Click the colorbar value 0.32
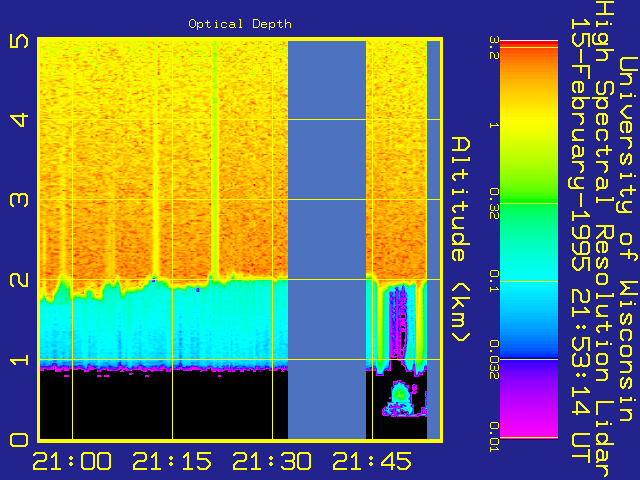Viewport: 640px width, 480px height. 493,204
